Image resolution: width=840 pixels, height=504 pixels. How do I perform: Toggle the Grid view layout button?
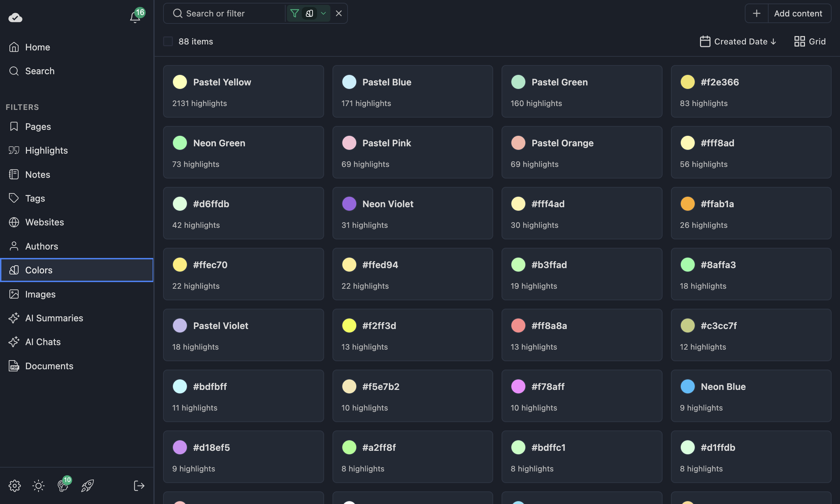pyautogui.click(x=810, y=41)
